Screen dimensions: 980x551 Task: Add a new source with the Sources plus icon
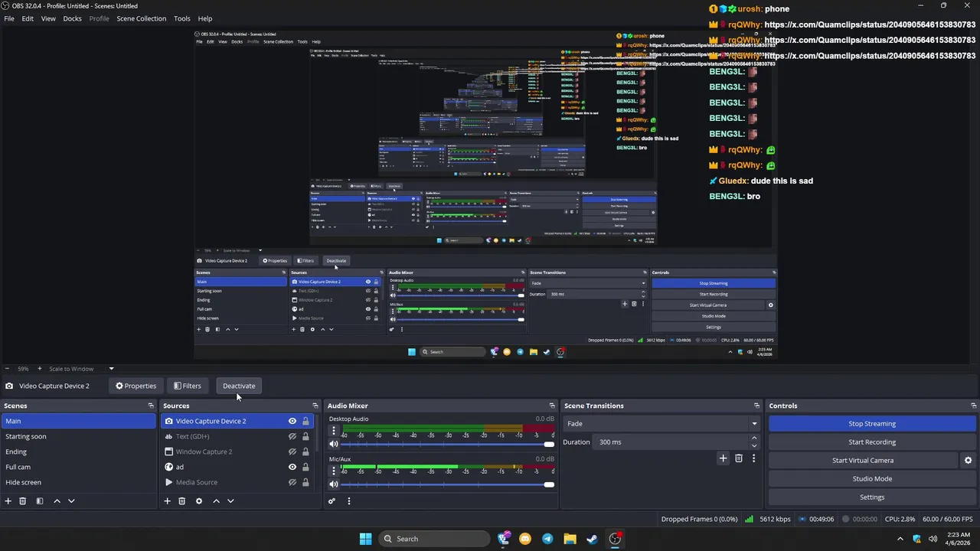tap(167, 501)
